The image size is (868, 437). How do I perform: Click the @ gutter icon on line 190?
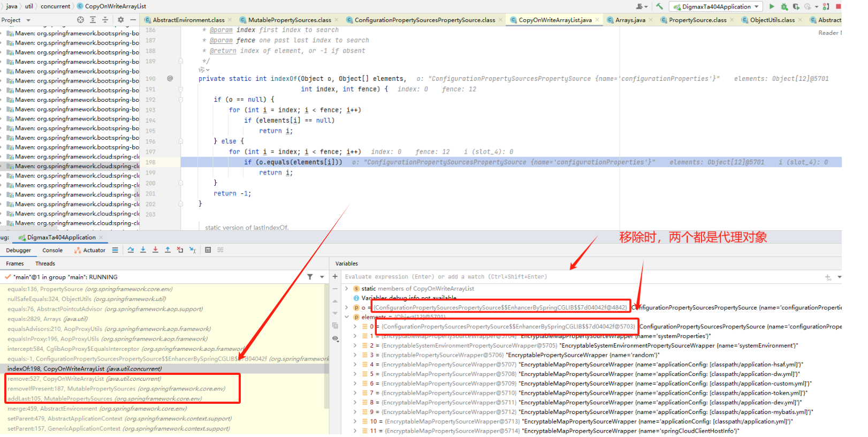click(x=170, y=78)
